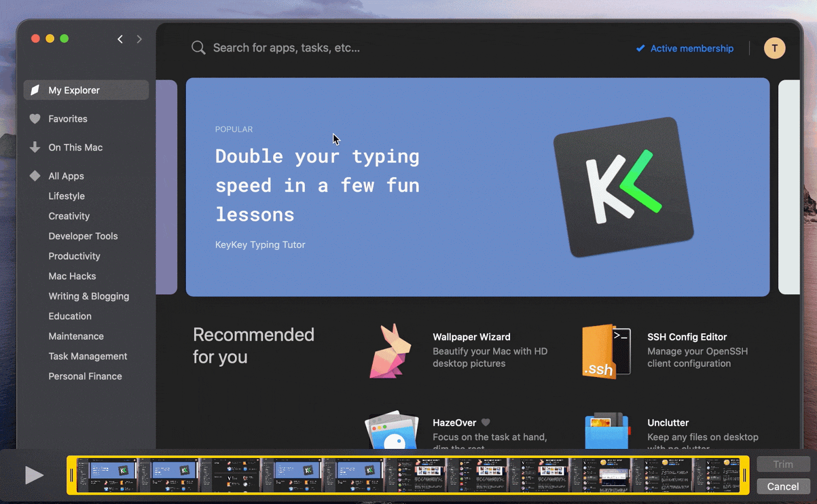The image size is (817, 504).
Task: Show next banner card on right edge
Action: click(789, 187)
